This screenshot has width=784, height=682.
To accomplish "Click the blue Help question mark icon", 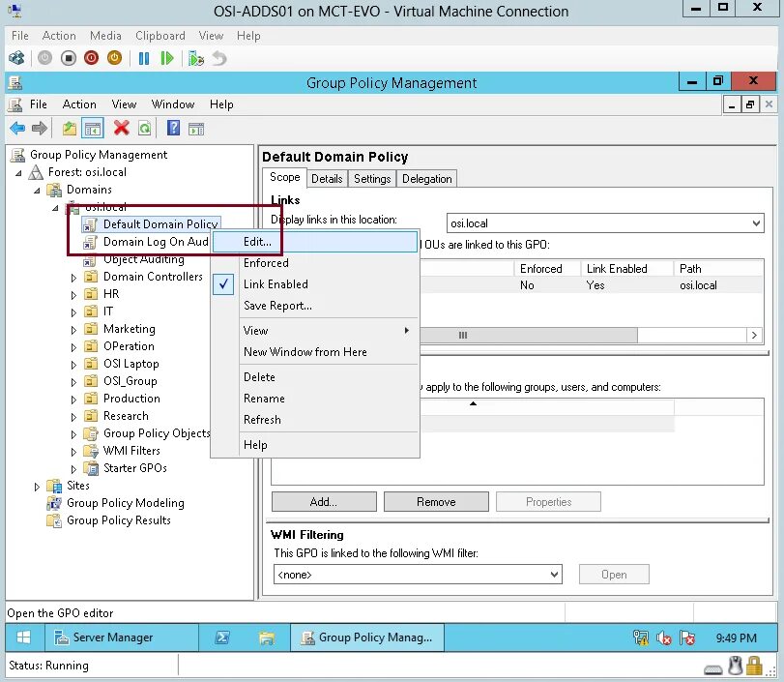I will click(x=173, y=128).
